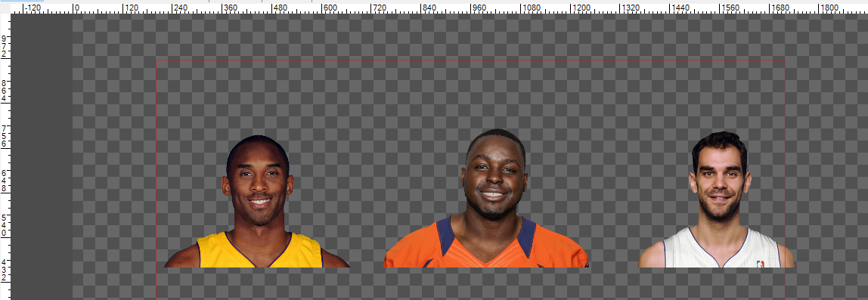Click the 972 mark on vertical ruler
This screenshot has width=868, height=300.
tap(5, 46)
